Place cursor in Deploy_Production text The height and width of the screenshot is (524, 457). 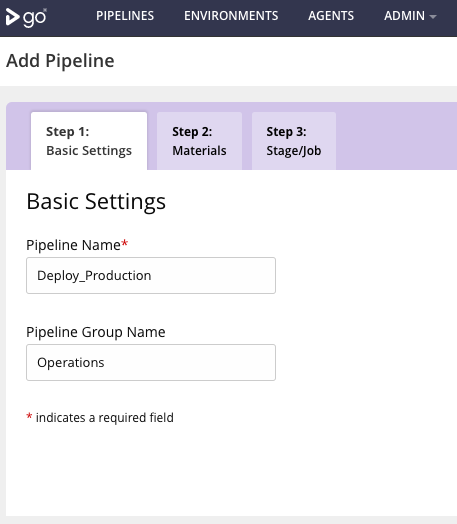pos(94,276)
